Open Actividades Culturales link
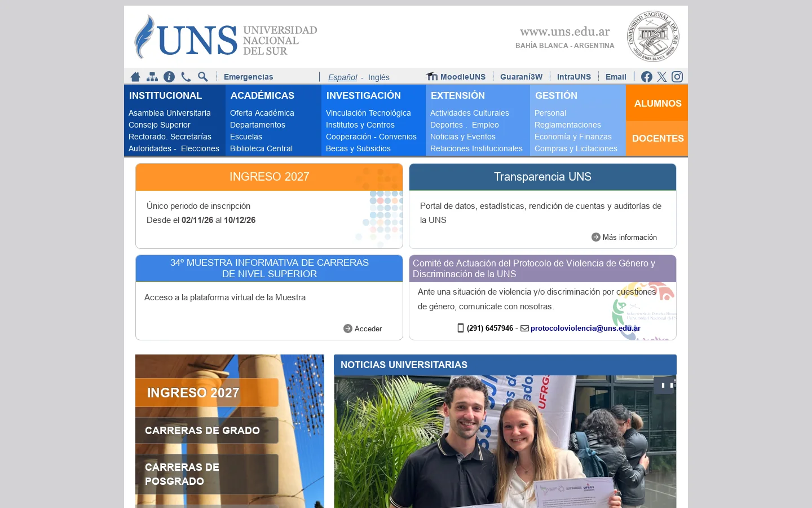This screenshot has height=508, width=812. pos(470,113)
